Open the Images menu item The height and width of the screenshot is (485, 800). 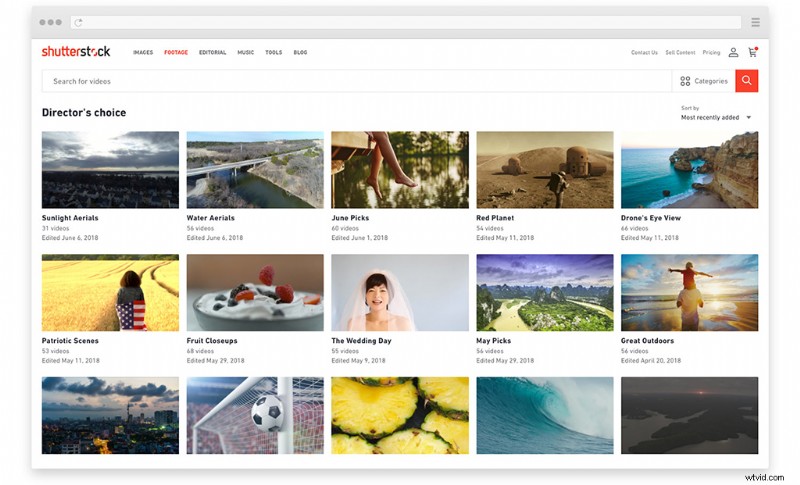point(143,53)
